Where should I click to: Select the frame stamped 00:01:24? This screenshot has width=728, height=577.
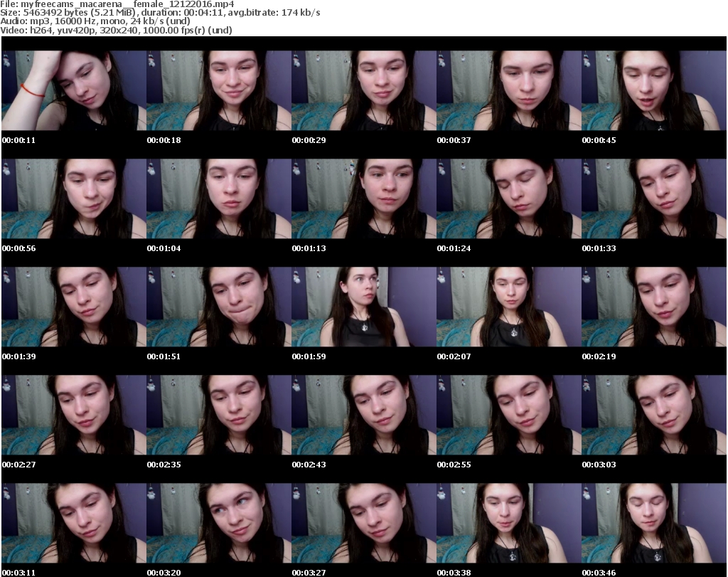tap(509, 198)
